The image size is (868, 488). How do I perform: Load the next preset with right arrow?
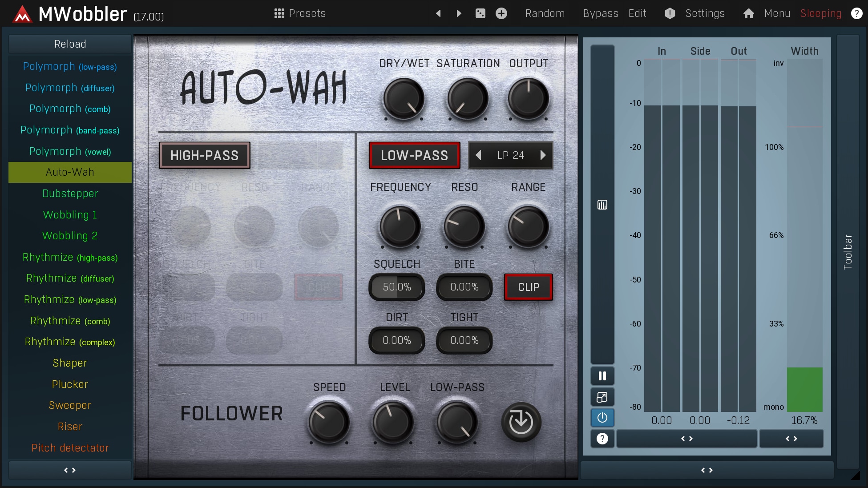point(459,13)
